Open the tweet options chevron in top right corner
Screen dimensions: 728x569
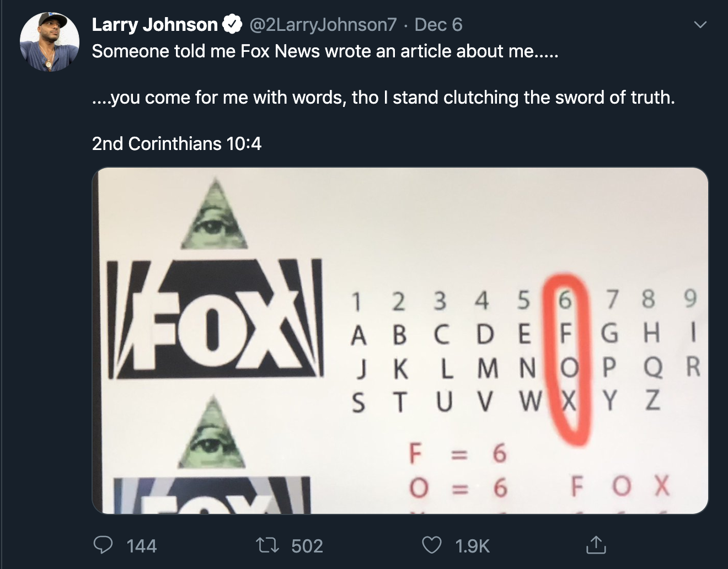[x=699, y=24]
